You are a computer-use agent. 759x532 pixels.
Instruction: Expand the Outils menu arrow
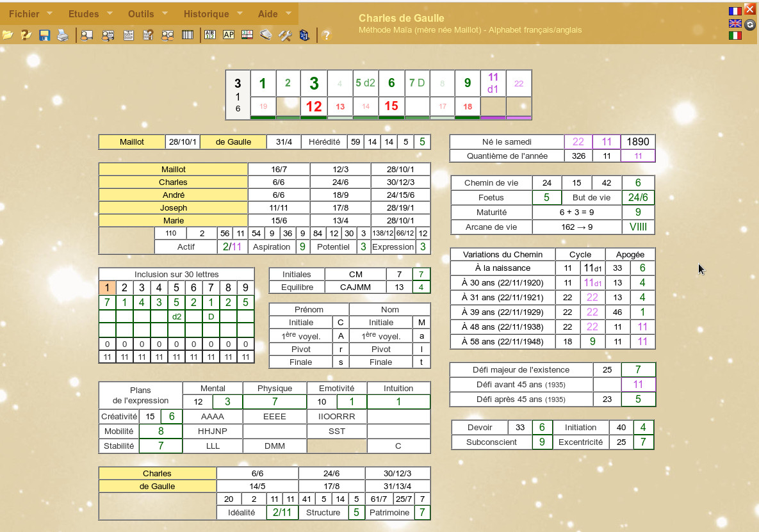(x=165, y=13)
